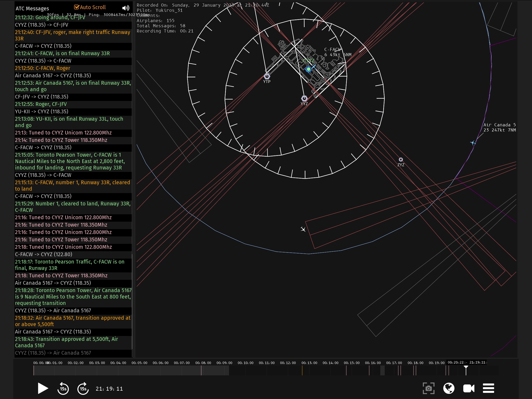Click the CYYZ airport green dot
This screenshot has width=532, height=399.
click(x=308, y=69)
